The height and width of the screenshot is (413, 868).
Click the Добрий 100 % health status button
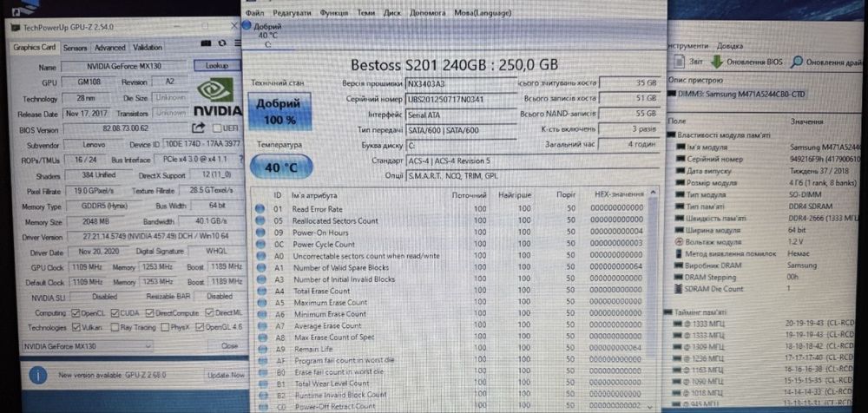pos(280,111)
